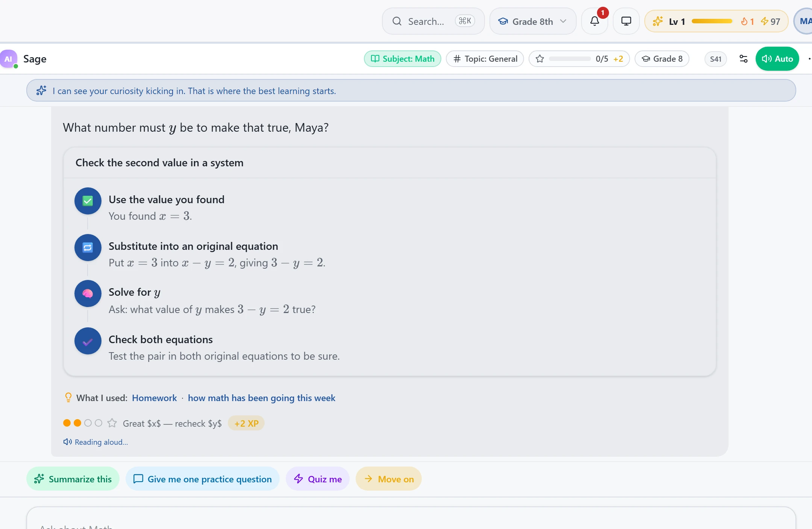Click the star progress 0/5 bar
Screen dimensions: 812x529
(579, 59)
